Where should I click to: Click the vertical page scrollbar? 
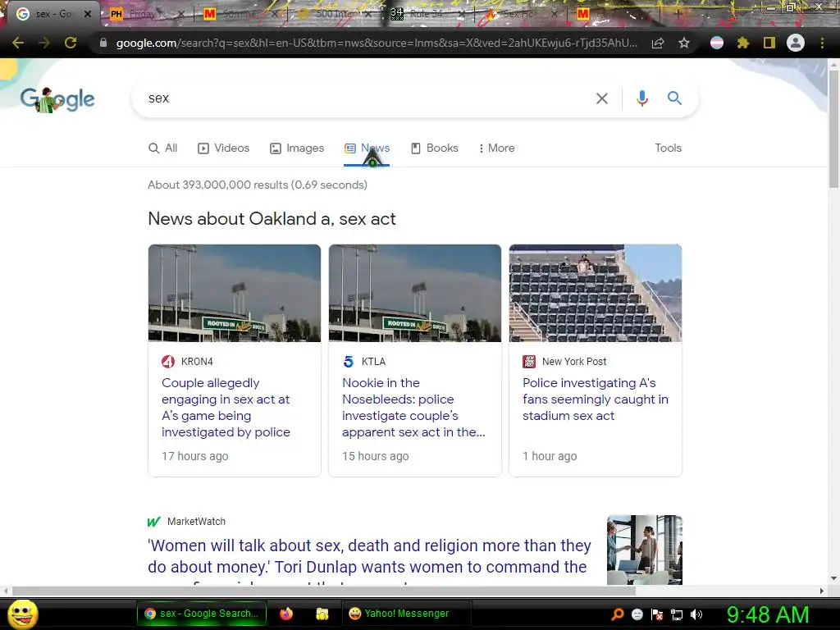click(833, 129)
